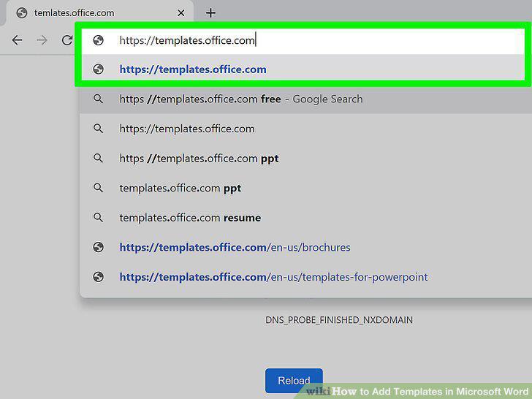Select the 'templates.office.com free' Google Search suggestion

coord(305,99)
